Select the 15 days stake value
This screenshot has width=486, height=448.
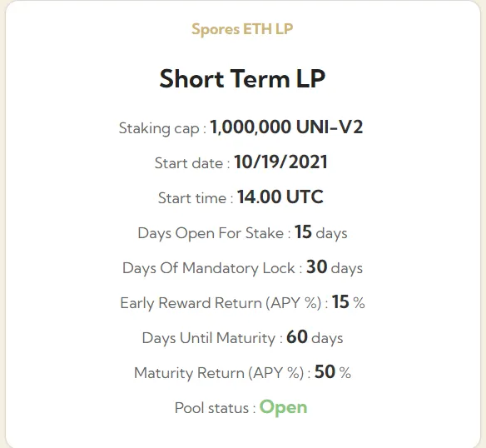[320, 232]
